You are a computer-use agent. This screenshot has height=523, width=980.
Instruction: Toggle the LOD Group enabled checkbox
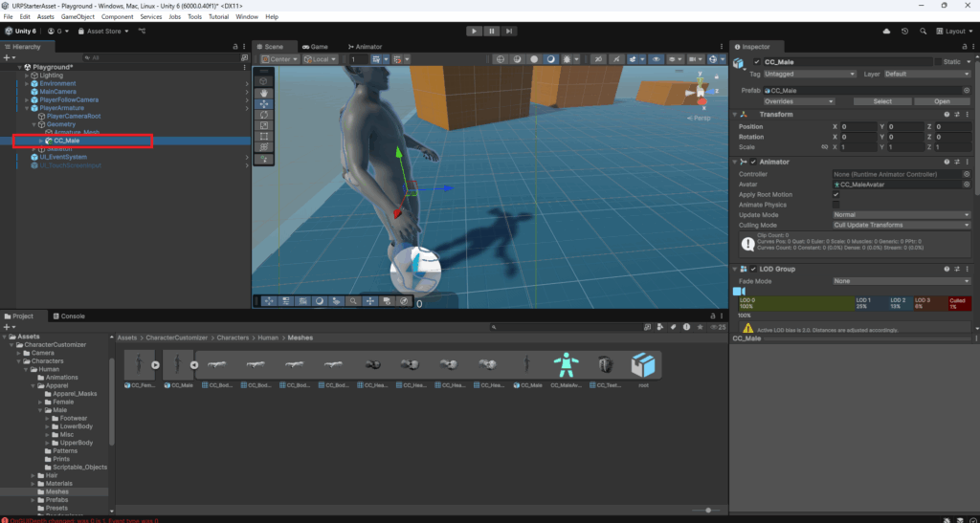click(x=753, y=269)
